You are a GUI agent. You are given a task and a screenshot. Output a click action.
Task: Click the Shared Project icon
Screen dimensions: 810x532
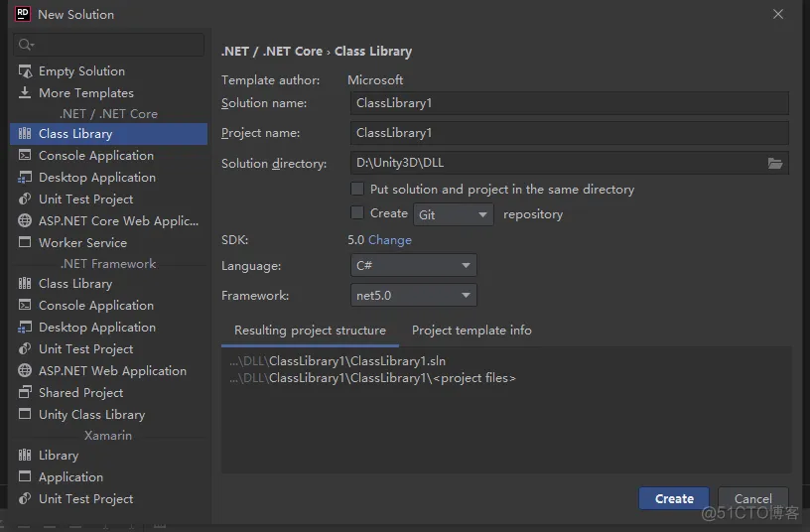tap(25, 392)
